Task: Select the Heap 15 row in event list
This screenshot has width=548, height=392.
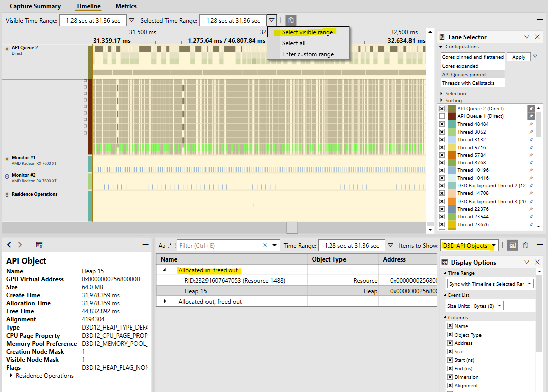Action: pyautogui.click(x=296, y=291)
